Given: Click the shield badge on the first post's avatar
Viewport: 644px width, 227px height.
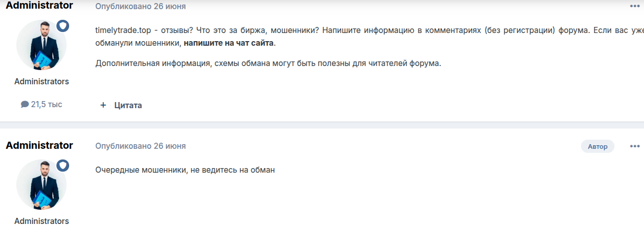Looking at the screenshot, I should click(63, 26).
